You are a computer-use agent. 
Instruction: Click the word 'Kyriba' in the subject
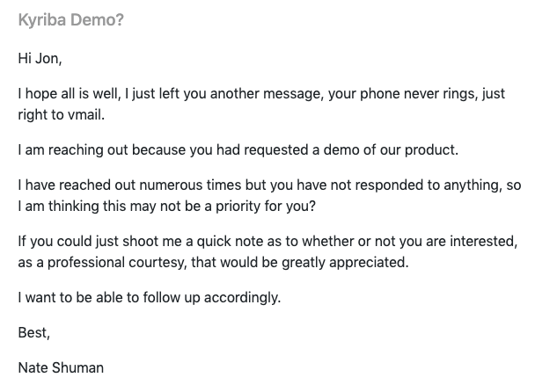click(40, 20)
